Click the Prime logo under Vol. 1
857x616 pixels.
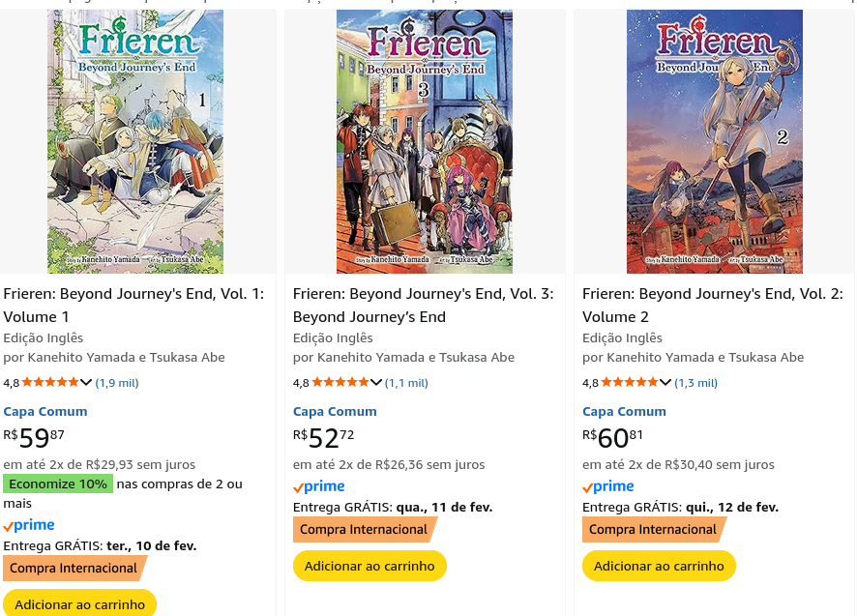pyautogui.click(x=29, y=525)
